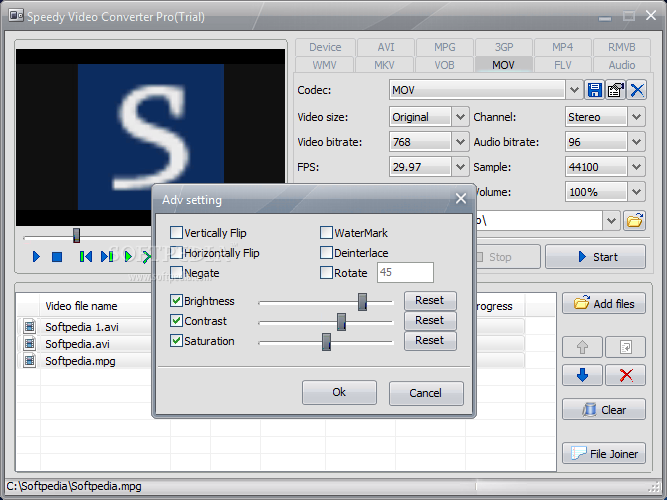Save the codec profile with the floppy disk icon
Image resolution: width=667 pixels, height=500 pixels.
594,90
